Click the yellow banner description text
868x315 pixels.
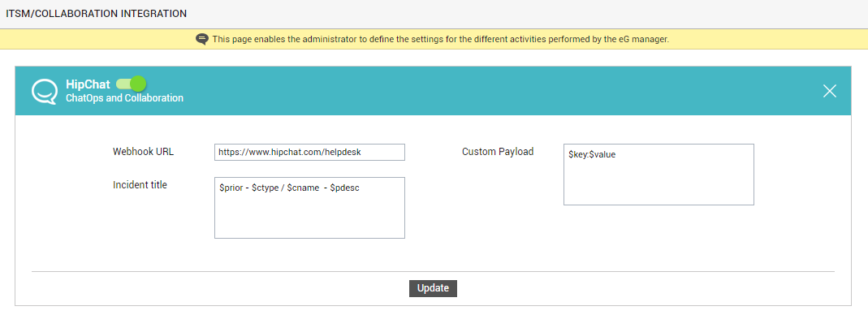point(441,39)
